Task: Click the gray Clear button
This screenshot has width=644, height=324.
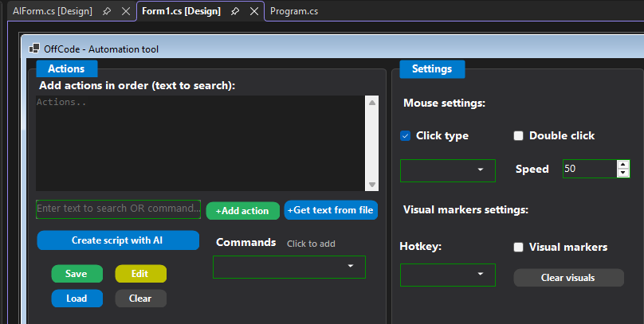Action: 141,299
